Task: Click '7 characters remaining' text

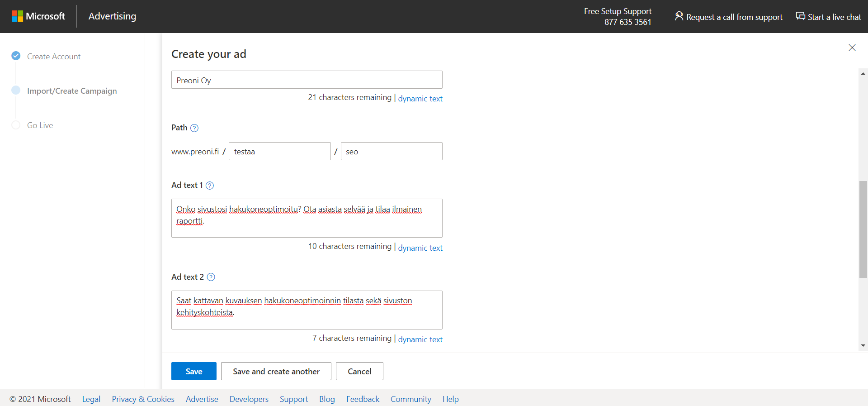Action: pyautogui.click(x=352, y=338)
